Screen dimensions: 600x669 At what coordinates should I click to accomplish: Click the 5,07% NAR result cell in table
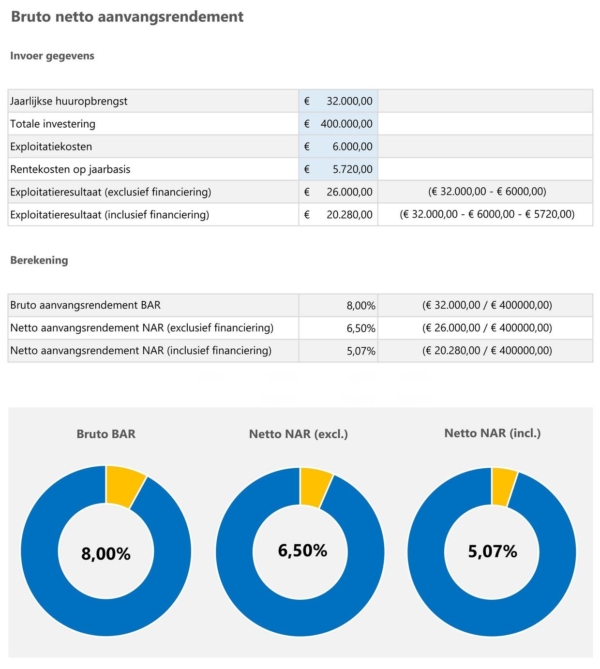[338, 351]
